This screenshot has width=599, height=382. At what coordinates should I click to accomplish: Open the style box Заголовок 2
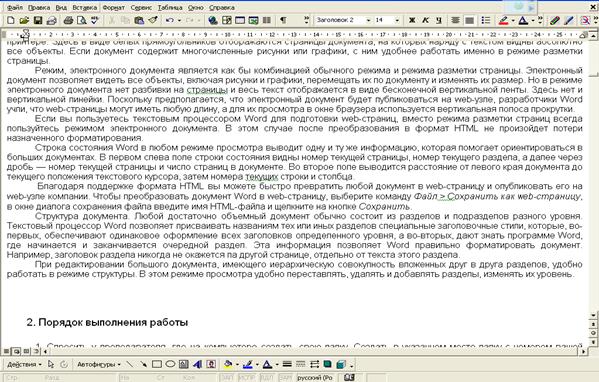[x=343, y=20]
